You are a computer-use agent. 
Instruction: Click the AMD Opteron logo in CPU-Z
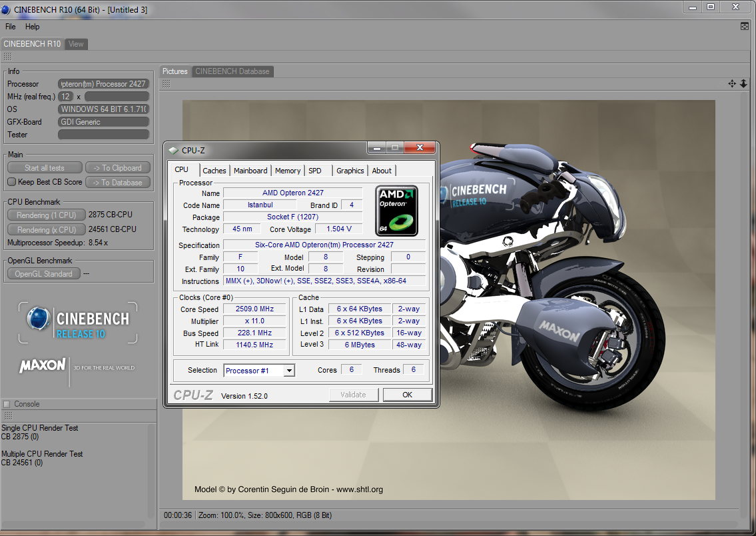(x=397, y=211)
